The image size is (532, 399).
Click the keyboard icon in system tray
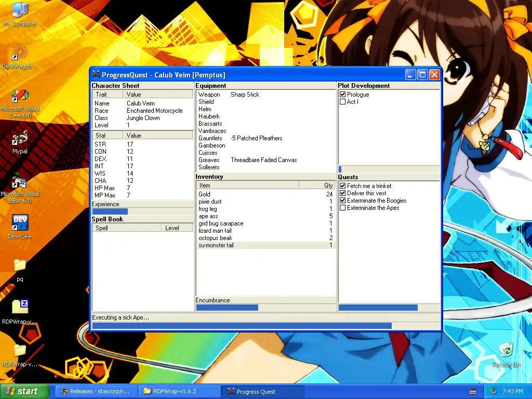coord(472,392)
